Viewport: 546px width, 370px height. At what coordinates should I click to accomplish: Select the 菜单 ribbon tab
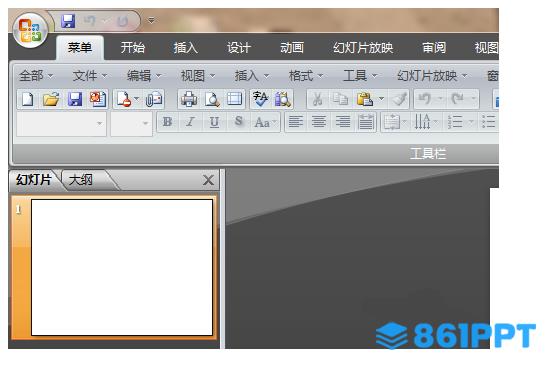(x=80, y=48)
